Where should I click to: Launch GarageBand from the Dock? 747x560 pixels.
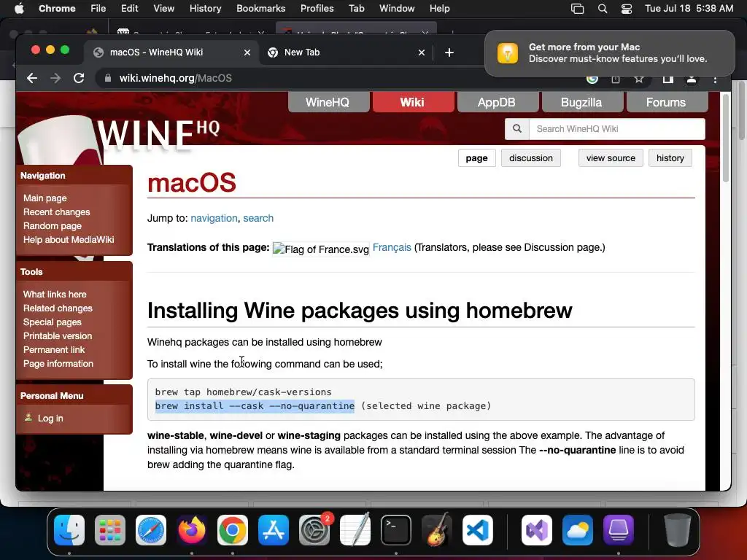(x=437, y=530)
